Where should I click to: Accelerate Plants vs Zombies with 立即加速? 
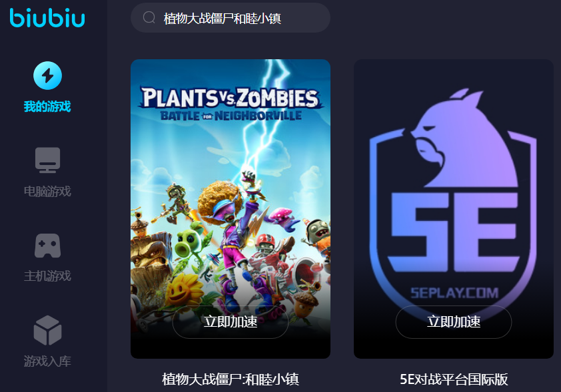[231, 321]
